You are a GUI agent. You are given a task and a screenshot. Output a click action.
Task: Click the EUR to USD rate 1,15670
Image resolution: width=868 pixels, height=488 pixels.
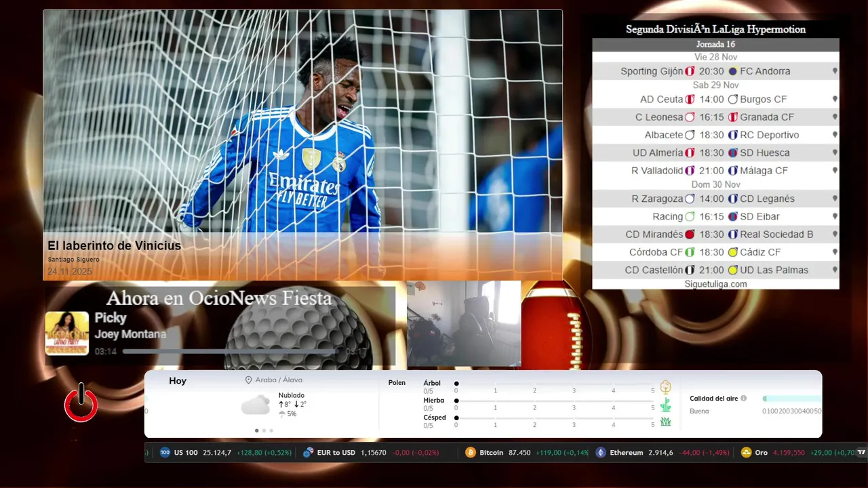click(x=374, y=453)
